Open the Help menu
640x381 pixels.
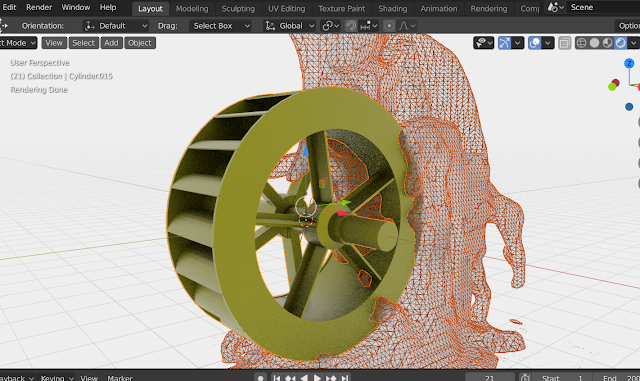pos(108,7)
